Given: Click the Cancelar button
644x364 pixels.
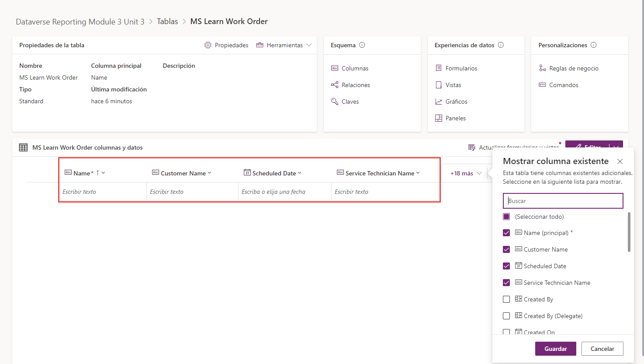Looking at the screenshot, I should (x=602, y=349).
